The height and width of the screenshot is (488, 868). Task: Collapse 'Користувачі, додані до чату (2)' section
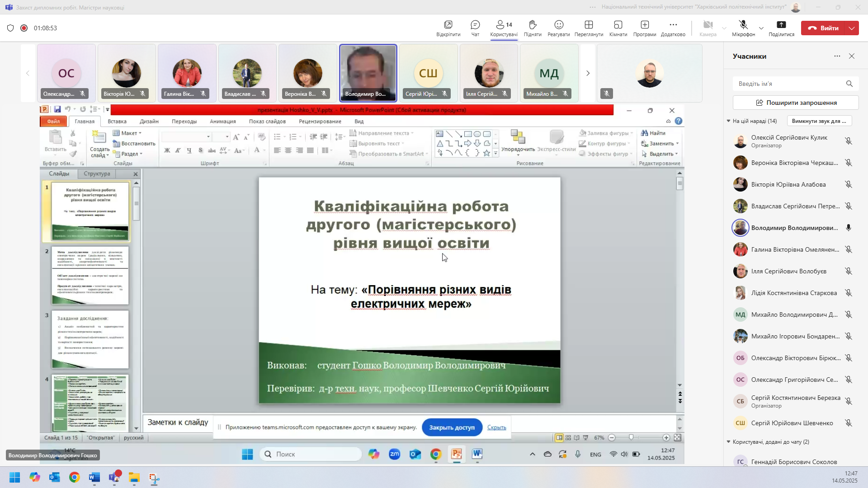[x=728, y=442]
